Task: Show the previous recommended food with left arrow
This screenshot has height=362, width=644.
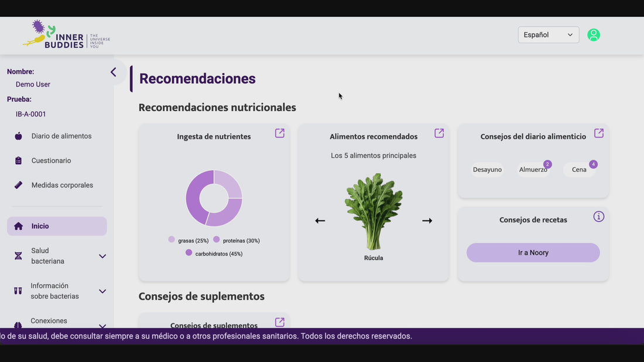Action: pos(320,220)
